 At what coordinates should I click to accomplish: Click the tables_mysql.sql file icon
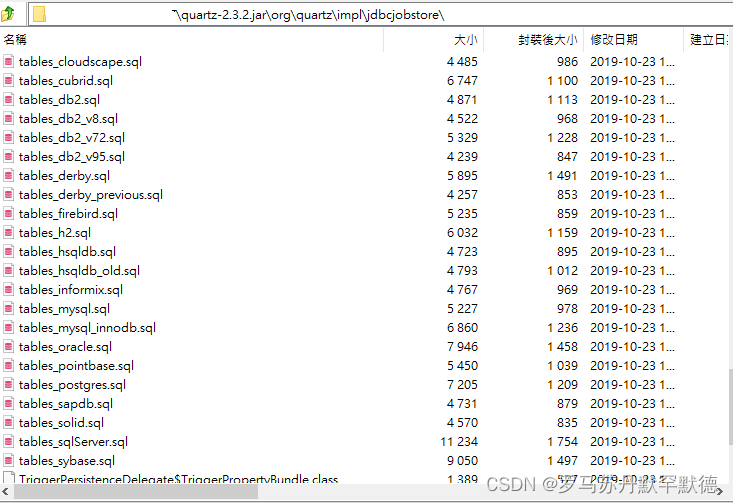(x=8, y=309)
